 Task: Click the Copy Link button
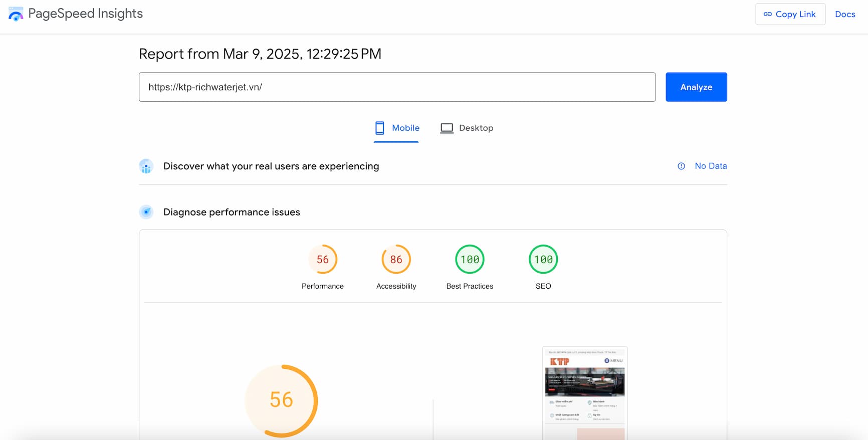[790, 14]
